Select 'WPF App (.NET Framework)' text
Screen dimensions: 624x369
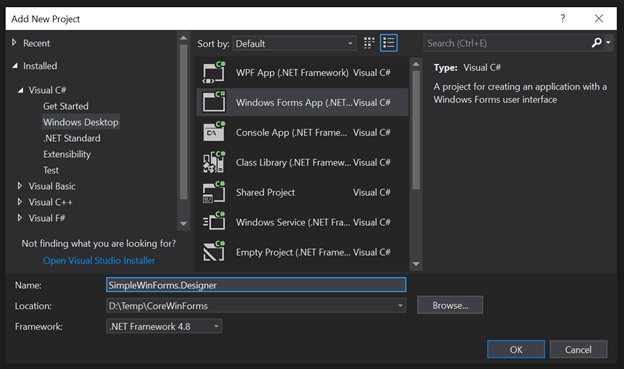(292, 72)
